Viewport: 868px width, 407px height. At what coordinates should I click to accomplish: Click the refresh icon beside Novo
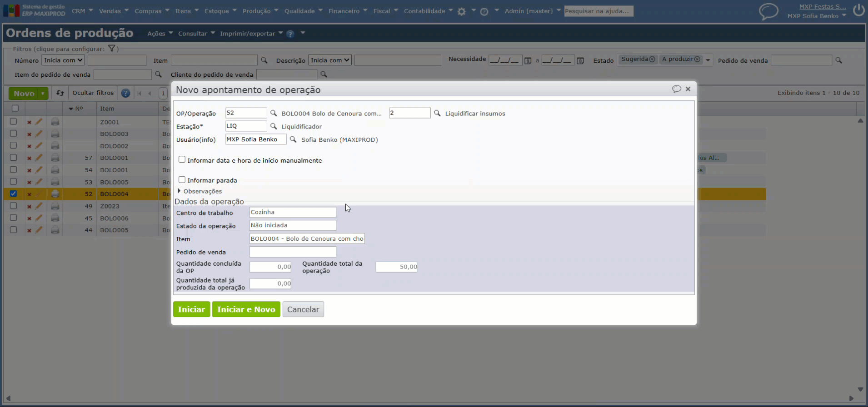tap(60, 93)
